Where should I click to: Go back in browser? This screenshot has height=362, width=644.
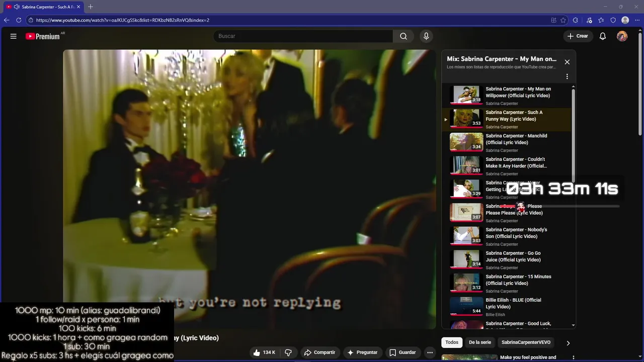point(7,20)
